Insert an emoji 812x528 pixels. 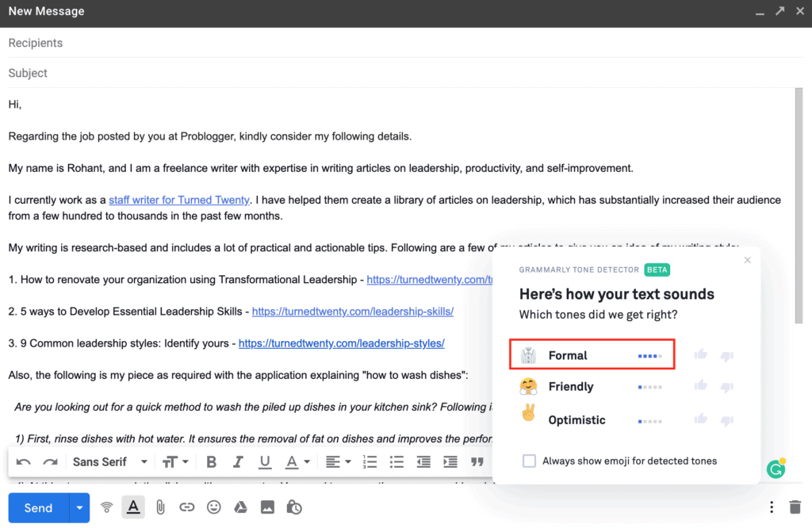pyautogui.click(x=214, y=508)
